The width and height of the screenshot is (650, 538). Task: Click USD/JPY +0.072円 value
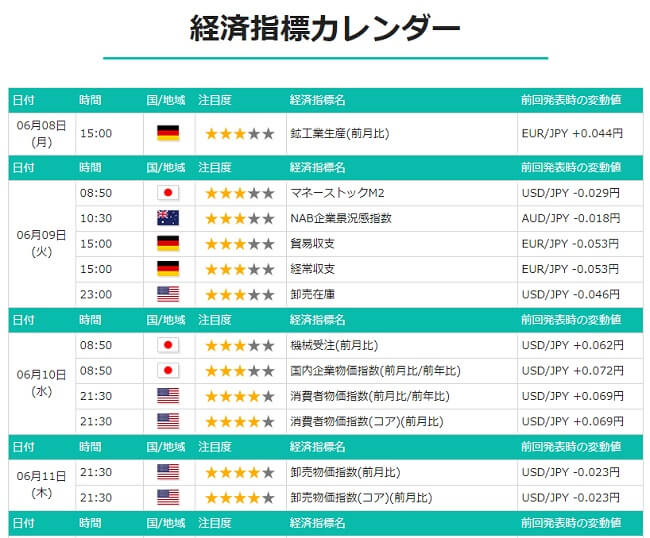coord(572,371)
